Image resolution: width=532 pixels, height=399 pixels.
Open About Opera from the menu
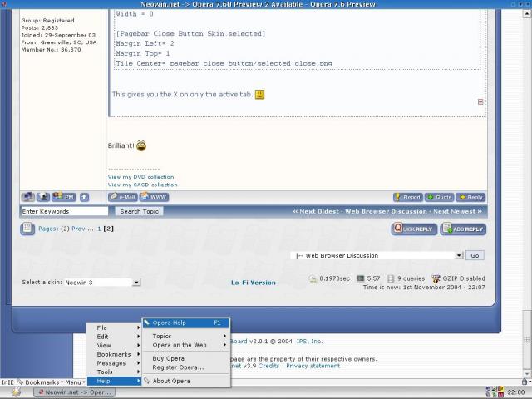point(186,381)
